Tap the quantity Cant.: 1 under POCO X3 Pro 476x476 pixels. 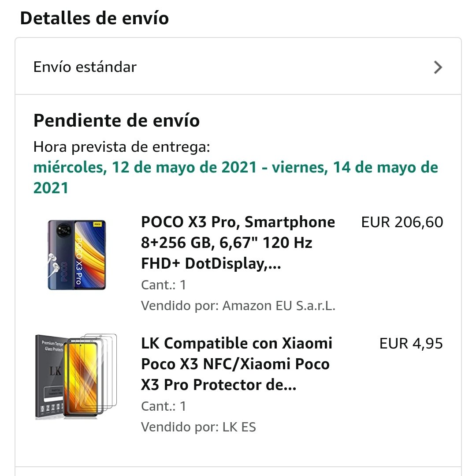click(164, 285)
